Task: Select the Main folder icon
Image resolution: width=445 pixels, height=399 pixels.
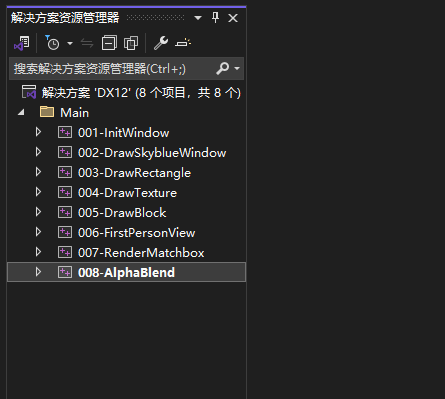Action: [47, 112]
